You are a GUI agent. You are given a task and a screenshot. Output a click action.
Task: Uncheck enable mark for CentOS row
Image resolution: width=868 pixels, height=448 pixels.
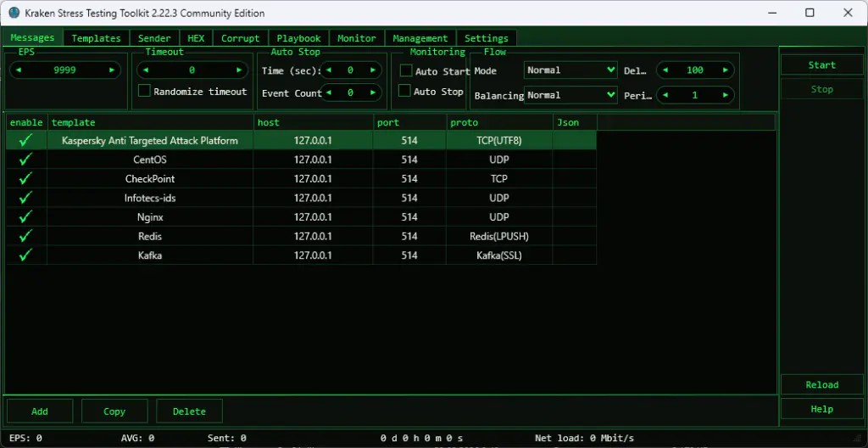[25, 160]
